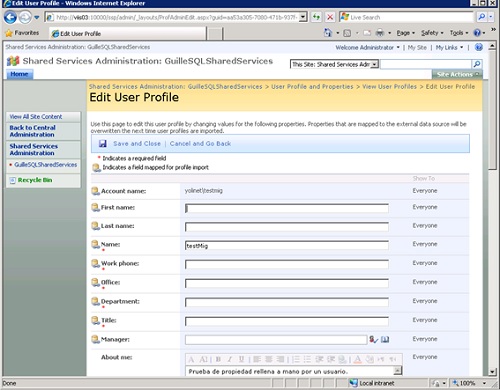The width and height of the screenshot is (500, 390).
Task: Click the RSS feeds icon in command bar
Action: point(347,33)
